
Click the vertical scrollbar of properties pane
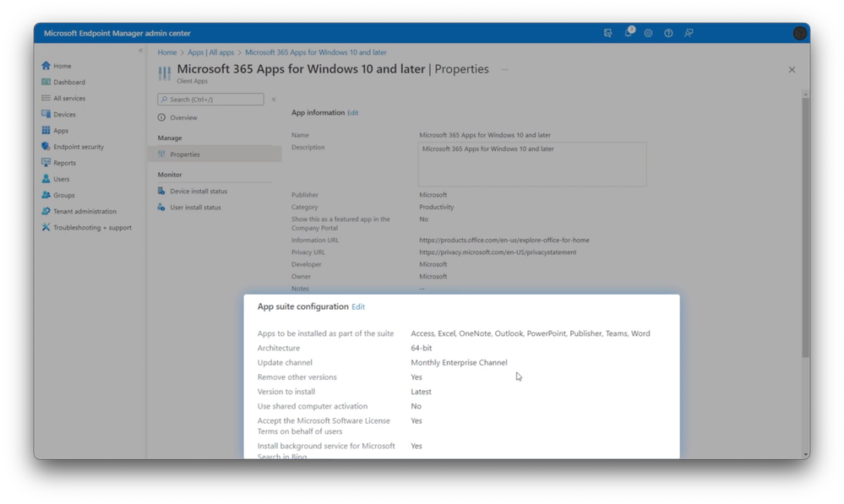pos(805,226)
